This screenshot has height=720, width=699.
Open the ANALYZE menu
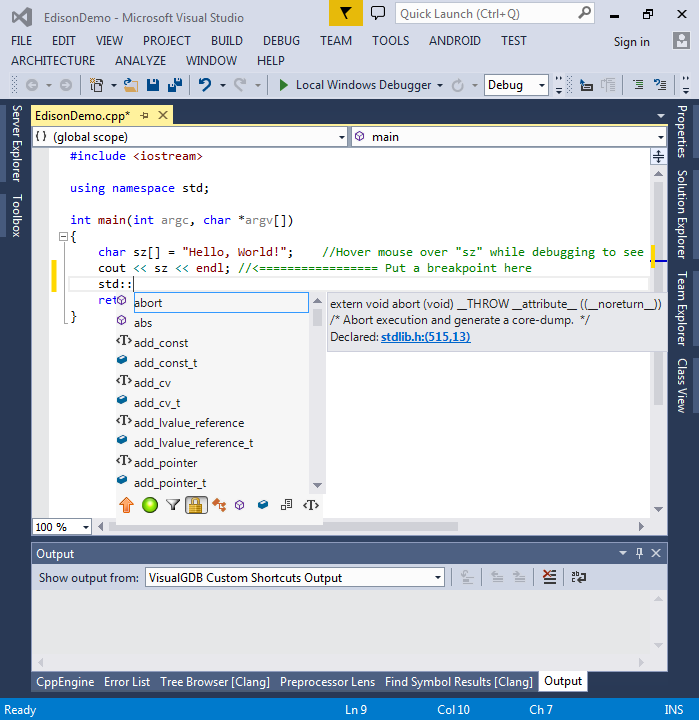pos(140,61)
